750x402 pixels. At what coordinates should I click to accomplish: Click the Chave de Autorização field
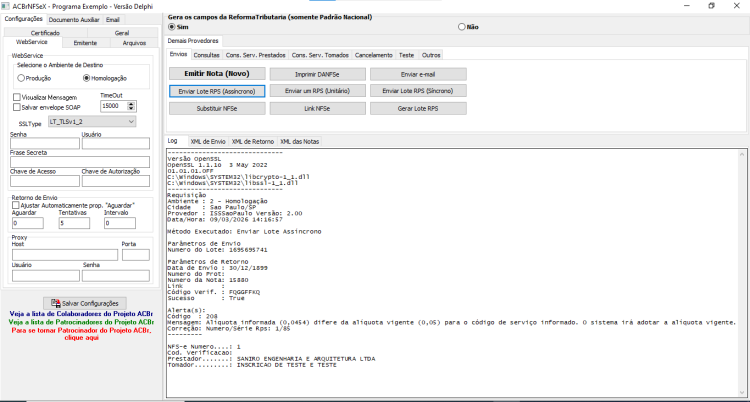[116, 180]
